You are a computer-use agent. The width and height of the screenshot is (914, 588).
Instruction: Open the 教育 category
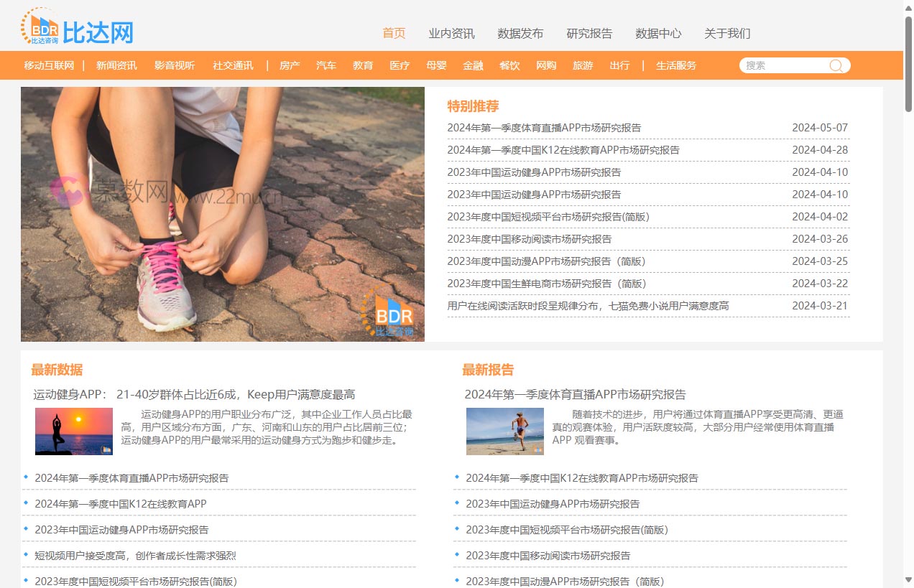pos(363,65)
